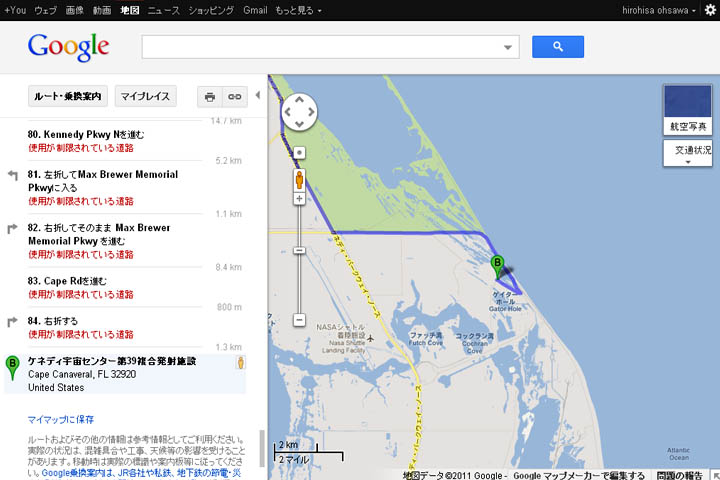
Task: Click the zoom slider handle
Action: pos(299,250)
